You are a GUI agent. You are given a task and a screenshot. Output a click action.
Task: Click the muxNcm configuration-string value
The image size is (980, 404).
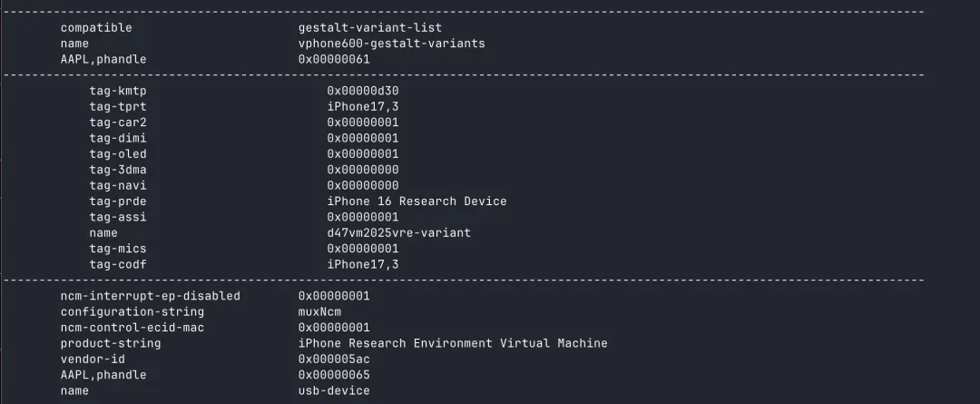point(320,311)
